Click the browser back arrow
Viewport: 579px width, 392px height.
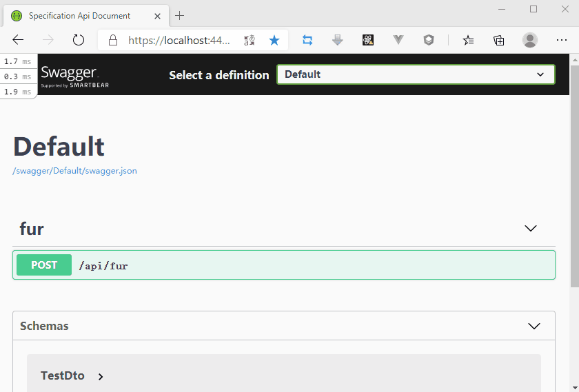coord(18,40)
